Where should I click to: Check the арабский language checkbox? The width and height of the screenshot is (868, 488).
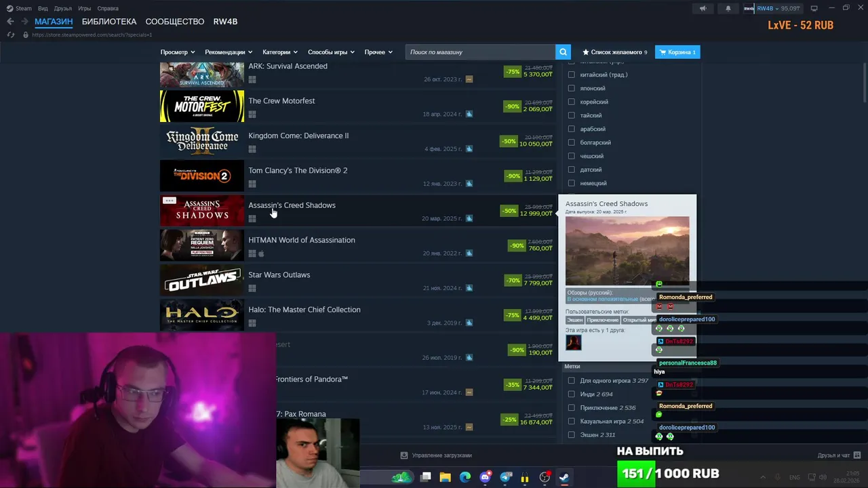[x=572, y=129]
